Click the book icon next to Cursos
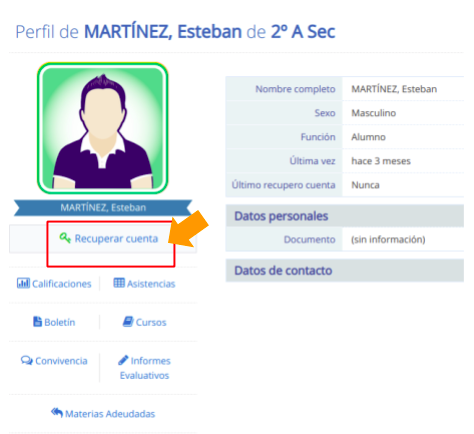This screenshot has width=474, height=434. pyautogui.click(x=128, y=322)
